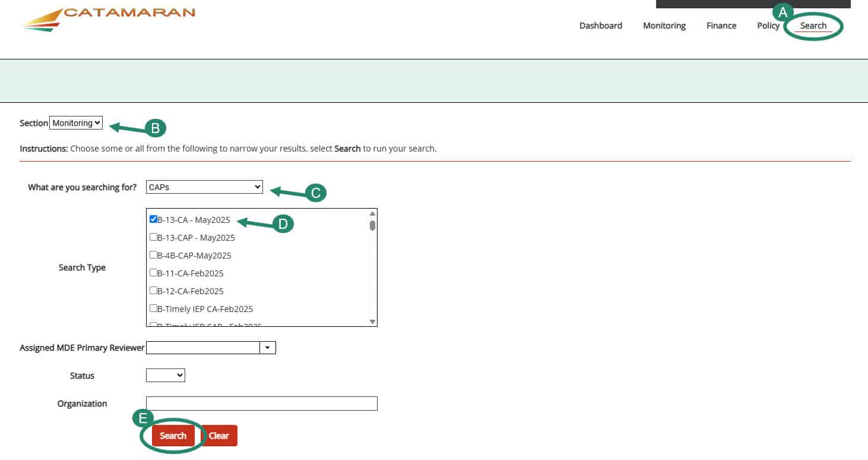Click the Search Type list scroll-down arrow

point(372,322)
